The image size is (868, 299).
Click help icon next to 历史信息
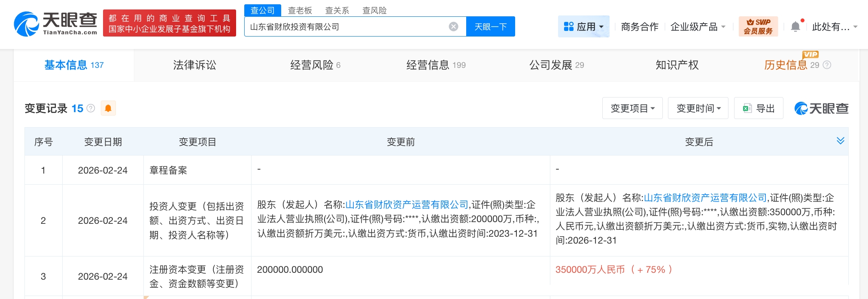pos(827,65)
